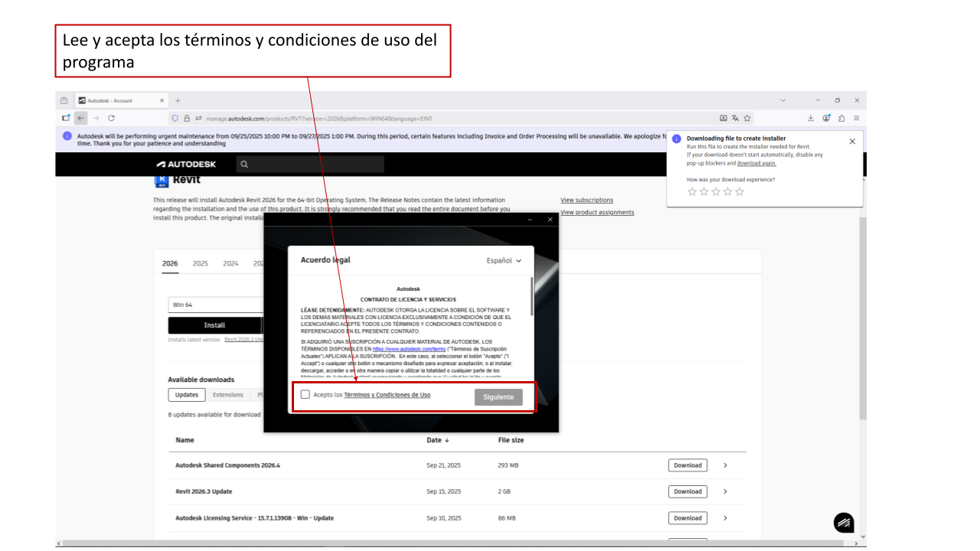The width and height of the screenshot is (980, 551).
Task: Click the Autodesk logo in header
Action: coord(186,164)
